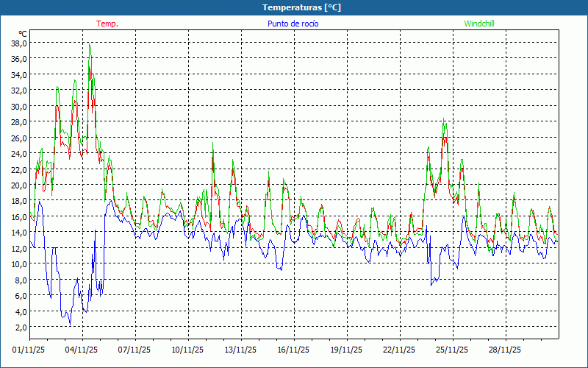Click the 10,0 y-axis value

(19, 264)
